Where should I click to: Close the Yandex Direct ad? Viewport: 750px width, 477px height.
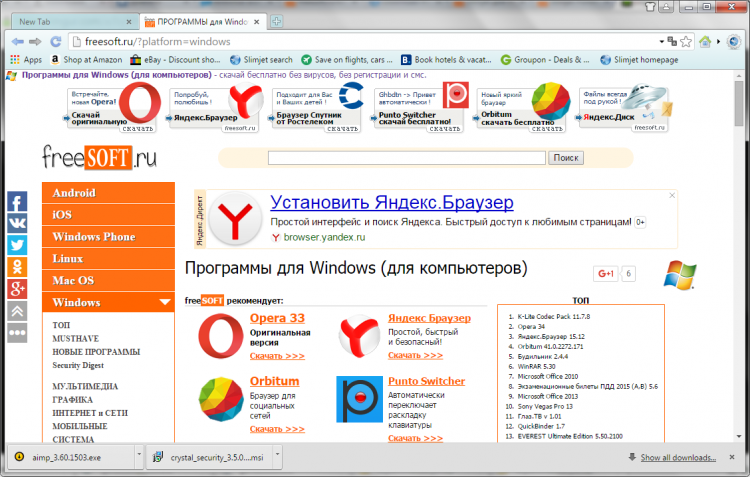pos(672,195)
